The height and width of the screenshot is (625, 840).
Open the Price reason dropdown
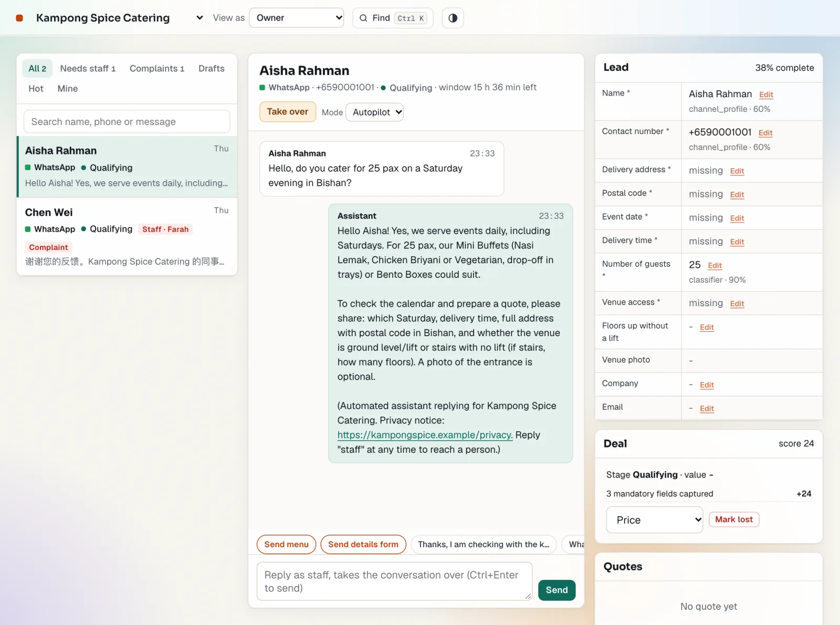pos(655,520)
